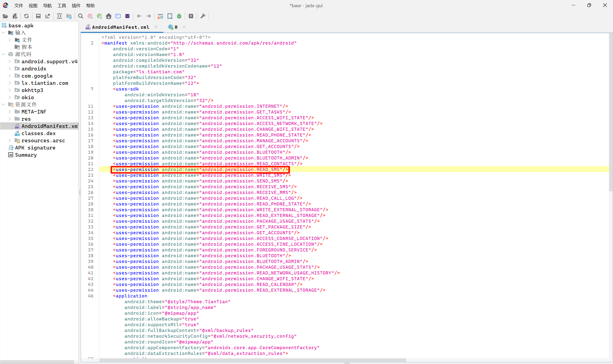This screenshot has width=613, height=364.
Task: Open the Summary item
Action: coord(23,155)
